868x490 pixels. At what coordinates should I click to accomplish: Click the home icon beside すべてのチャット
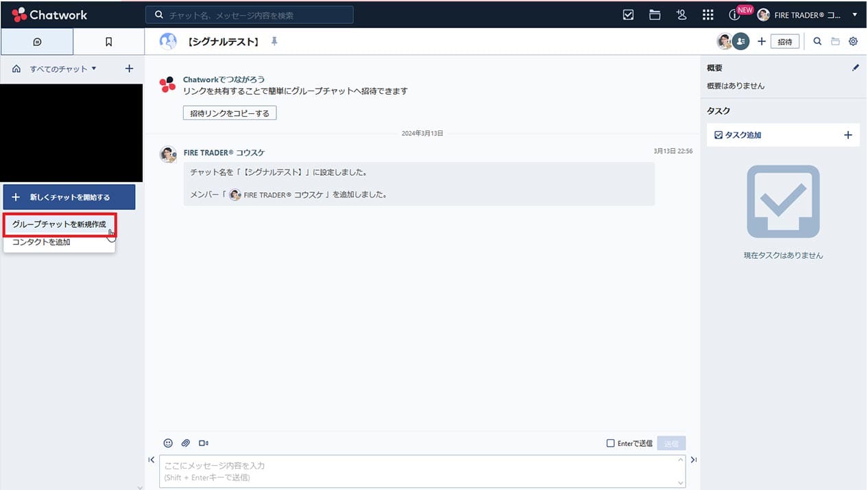tap(16, 69)
